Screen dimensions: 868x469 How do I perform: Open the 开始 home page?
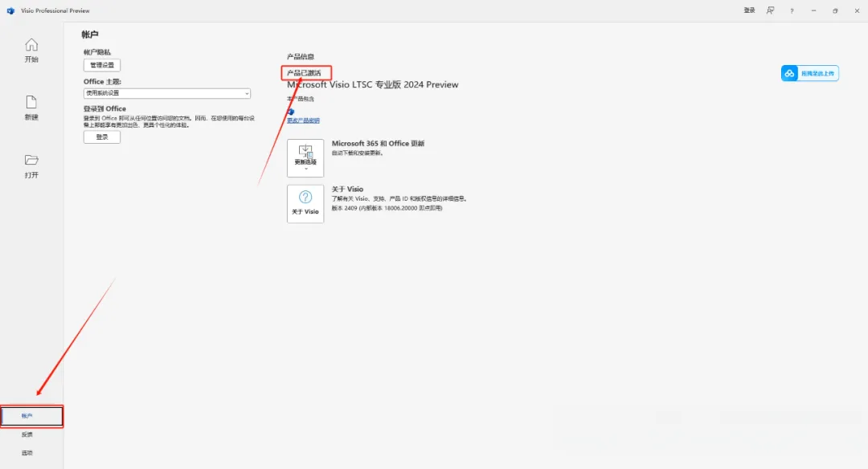(31, 51)
